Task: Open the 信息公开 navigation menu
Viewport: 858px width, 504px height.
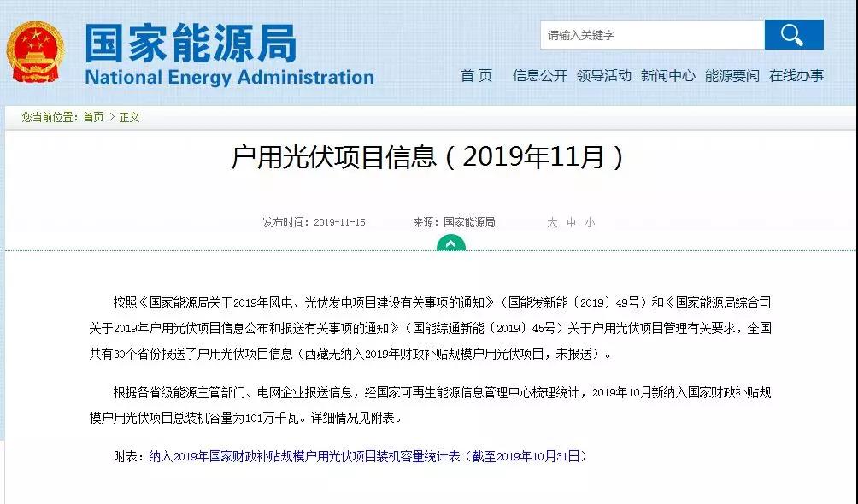Action: point(539,75)
